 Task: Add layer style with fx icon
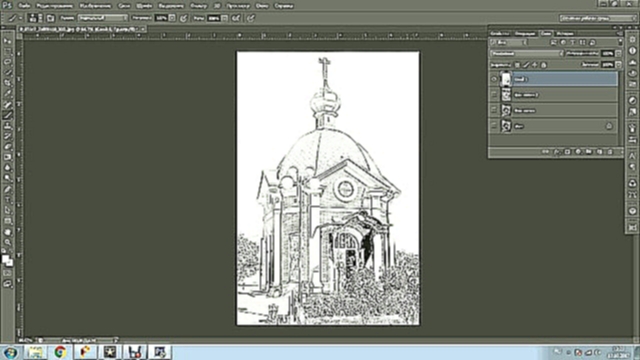(557, 152)
